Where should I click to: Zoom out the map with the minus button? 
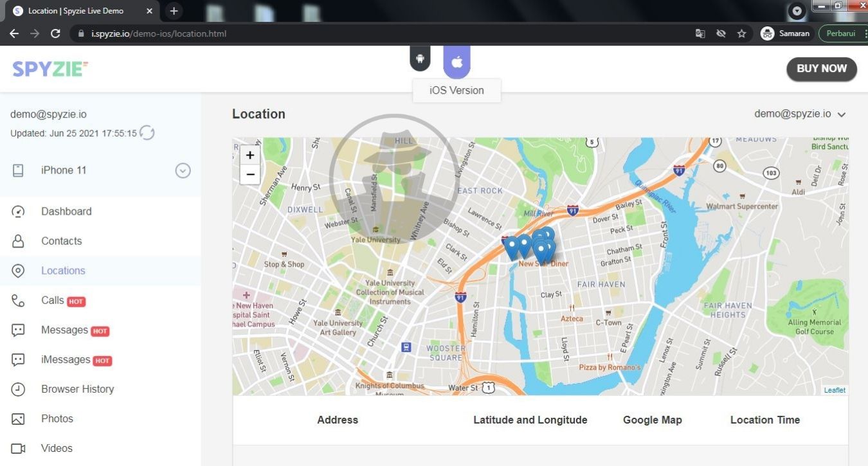(x=250, y=174)
